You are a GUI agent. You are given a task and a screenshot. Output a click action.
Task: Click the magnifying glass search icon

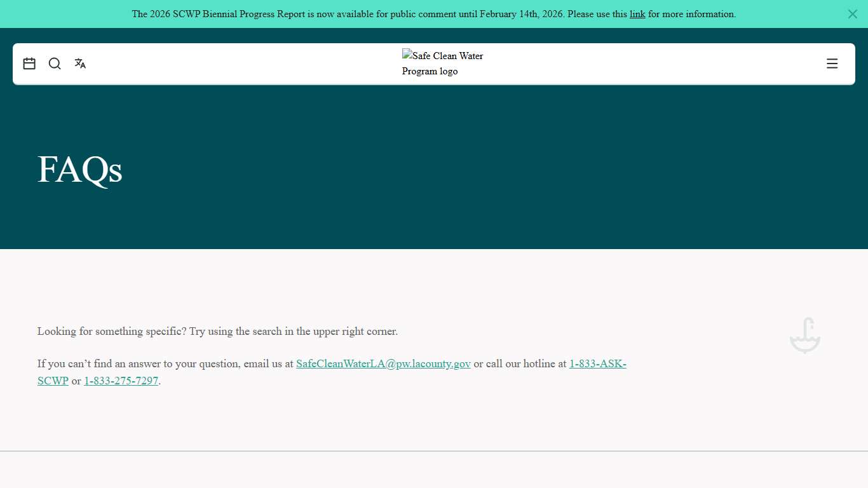click(x=55, y=64)
